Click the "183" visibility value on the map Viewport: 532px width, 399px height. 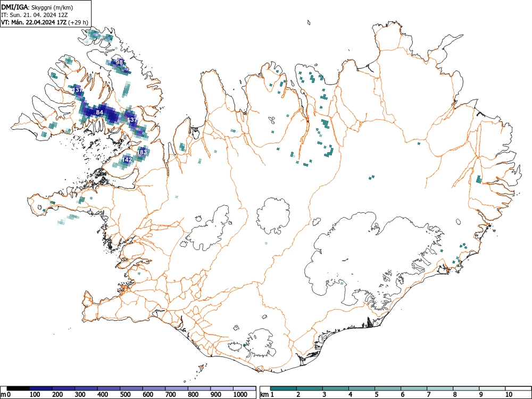click(143, 152)
